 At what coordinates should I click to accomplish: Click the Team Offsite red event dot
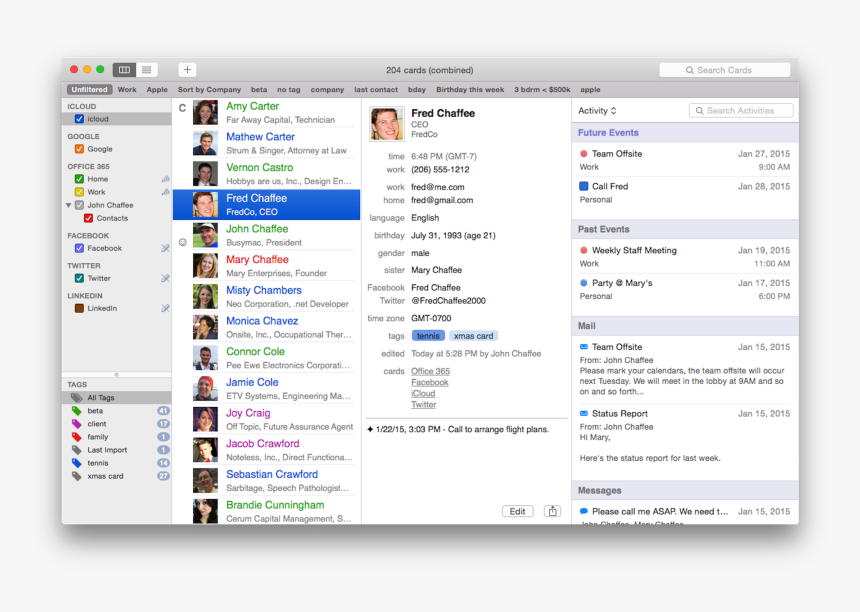click(584, 154)
